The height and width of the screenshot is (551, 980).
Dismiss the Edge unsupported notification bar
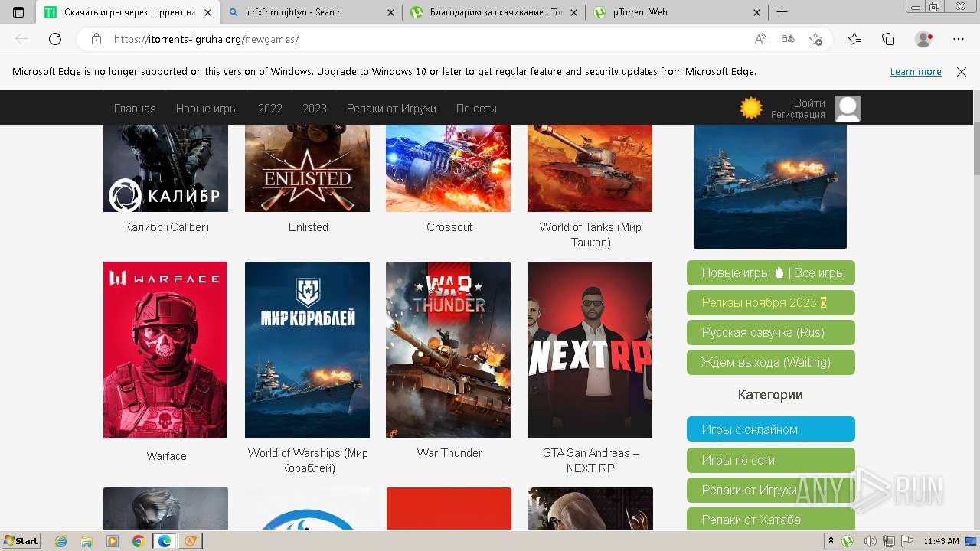[962, 72]
